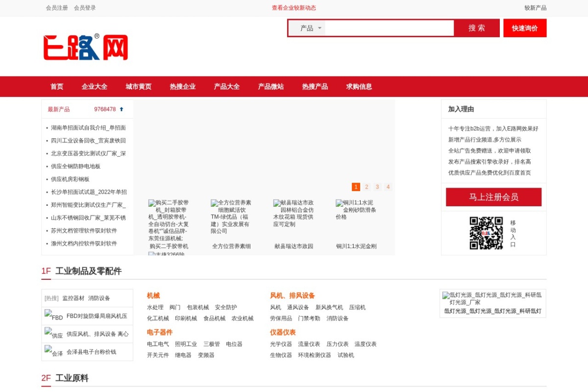Screen dimensions: 588x392
Task: Open 城市黄页 navigation item
Action: tap(138, 87)
